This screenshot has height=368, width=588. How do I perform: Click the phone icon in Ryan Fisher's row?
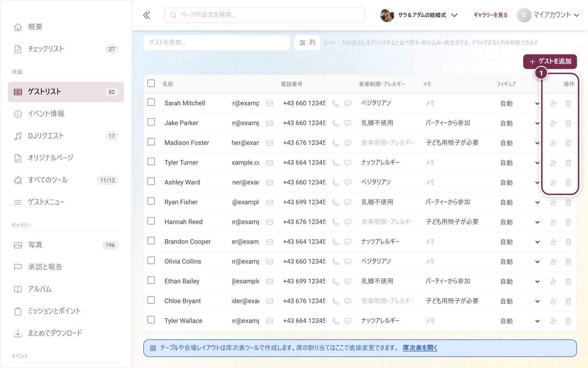(x=336, y=202)
